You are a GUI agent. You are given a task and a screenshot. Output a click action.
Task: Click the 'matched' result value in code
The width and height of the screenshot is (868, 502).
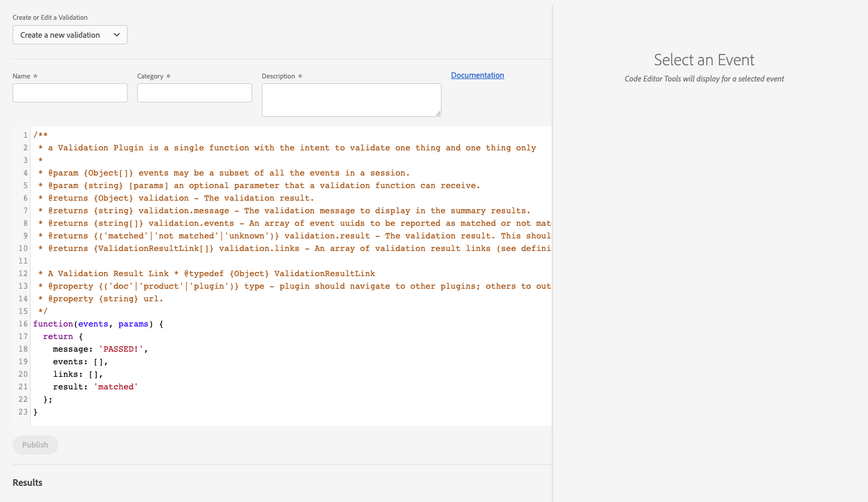coord(116,386)
